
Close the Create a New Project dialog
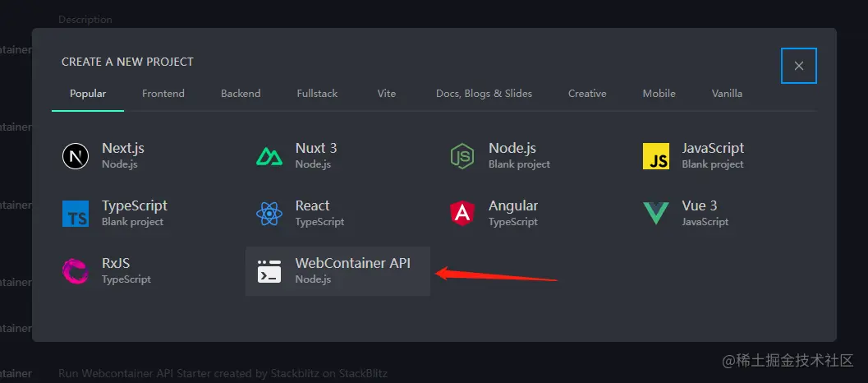(799, 66)
